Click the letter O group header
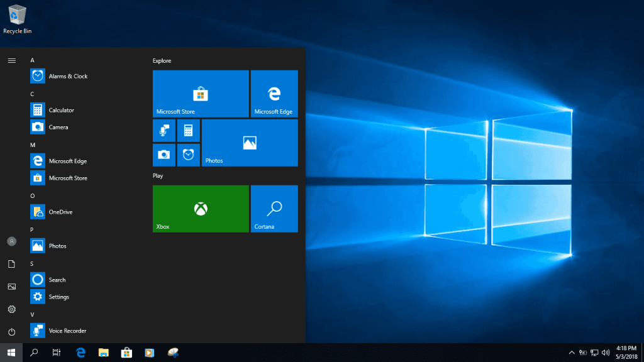Screen dimensions: 644x362 pyautogui.click(x=33, y=196)
